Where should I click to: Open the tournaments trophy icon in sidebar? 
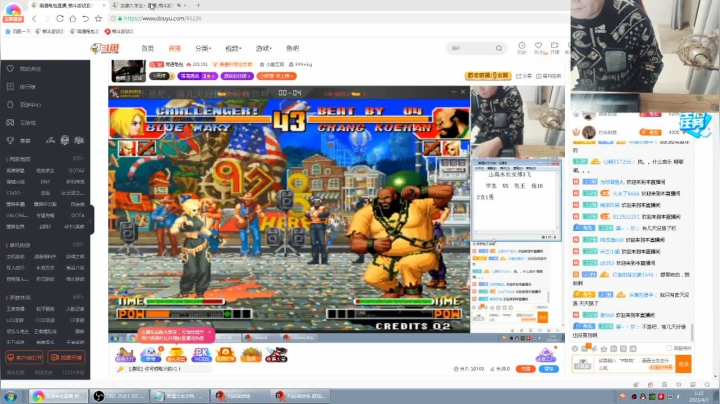point(11,140)
